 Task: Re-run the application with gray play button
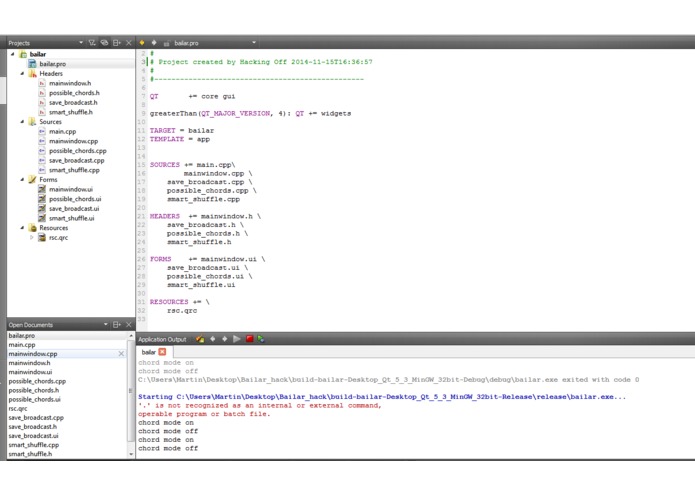click(237, 339)
